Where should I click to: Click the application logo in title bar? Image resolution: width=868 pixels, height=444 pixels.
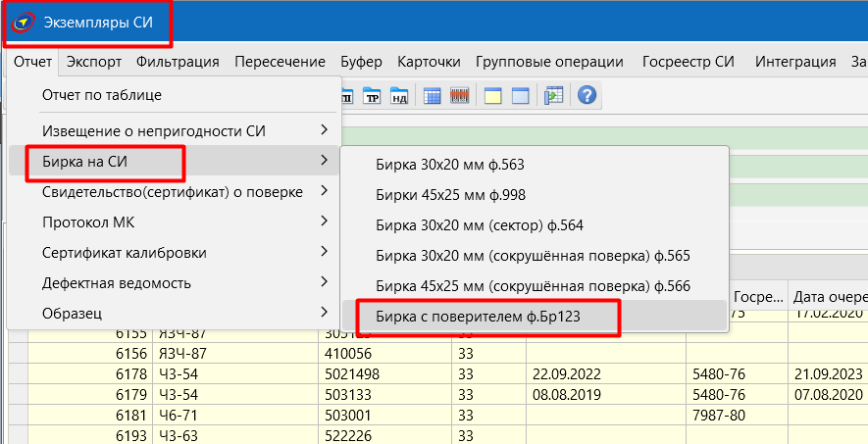(24, 23)
